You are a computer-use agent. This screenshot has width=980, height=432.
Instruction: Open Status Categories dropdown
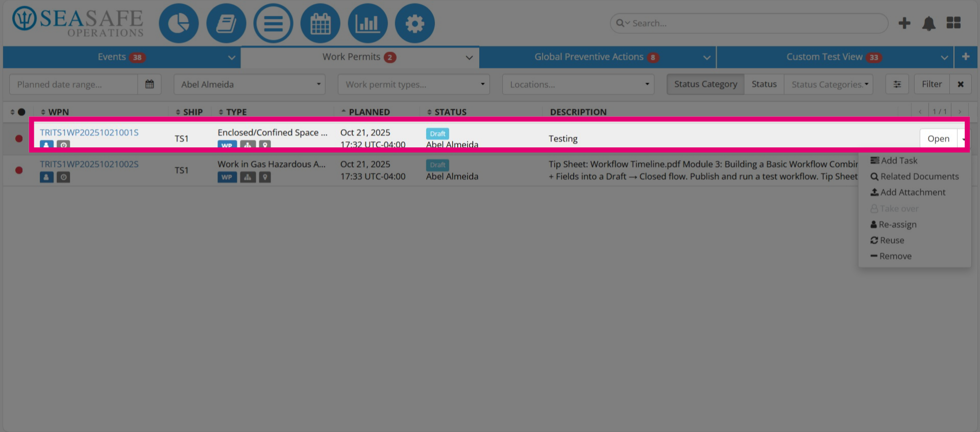[828, 84]
